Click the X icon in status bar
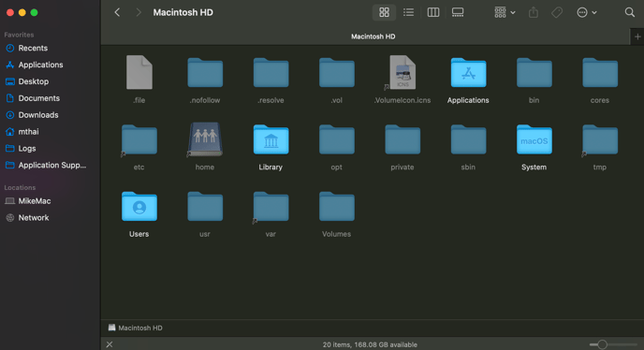Viewport: 644px width, 350px height. pos(110,344)
